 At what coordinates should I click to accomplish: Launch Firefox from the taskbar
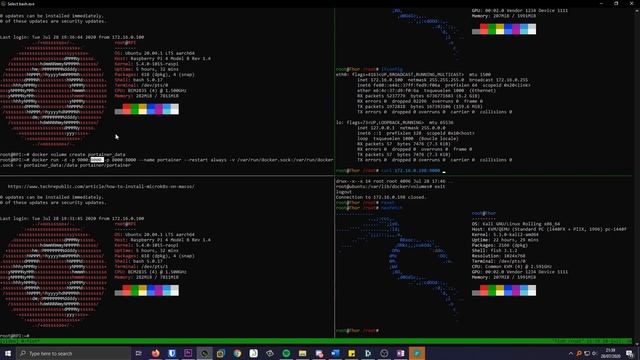coord(156,353)
